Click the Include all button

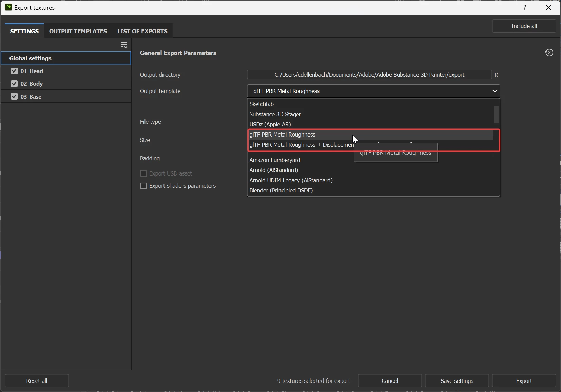point(524,26)
